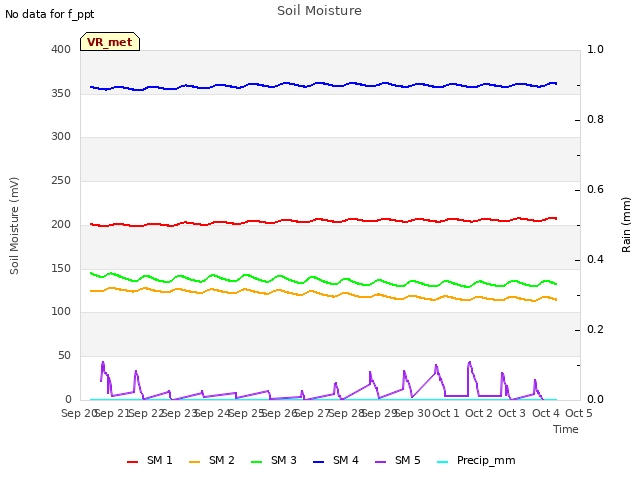Click the VR_met label box

[x=110, y=42]
